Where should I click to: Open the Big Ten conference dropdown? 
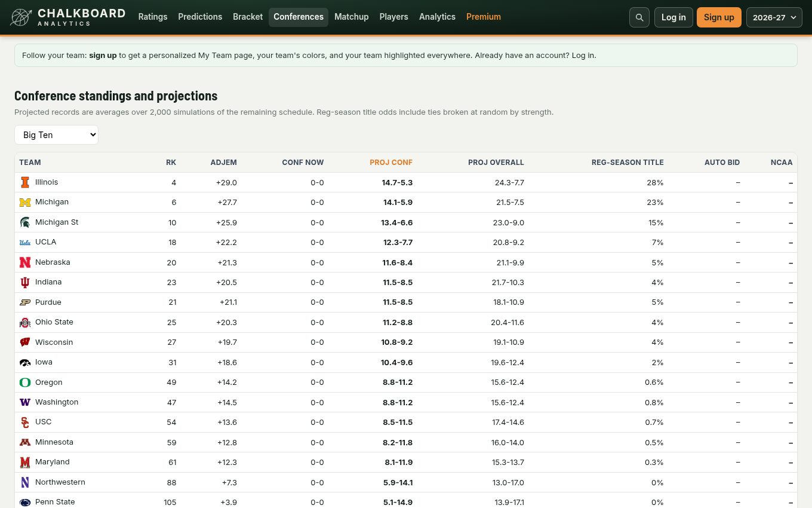(x=56, y=135)
